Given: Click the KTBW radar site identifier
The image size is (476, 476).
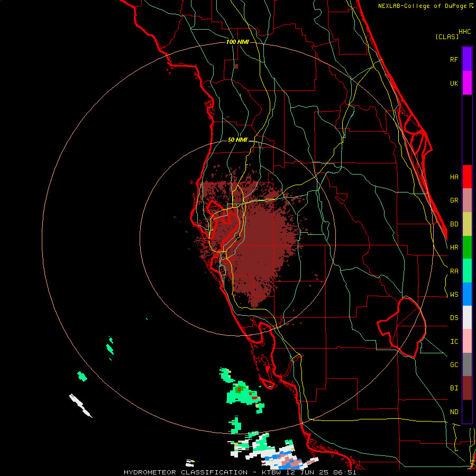Looking at the screenshot, I should (x=273, y=472).
